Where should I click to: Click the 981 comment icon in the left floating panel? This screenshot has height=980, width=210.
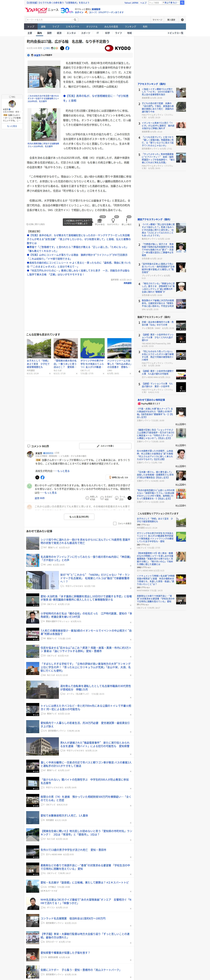pos(12,97)
